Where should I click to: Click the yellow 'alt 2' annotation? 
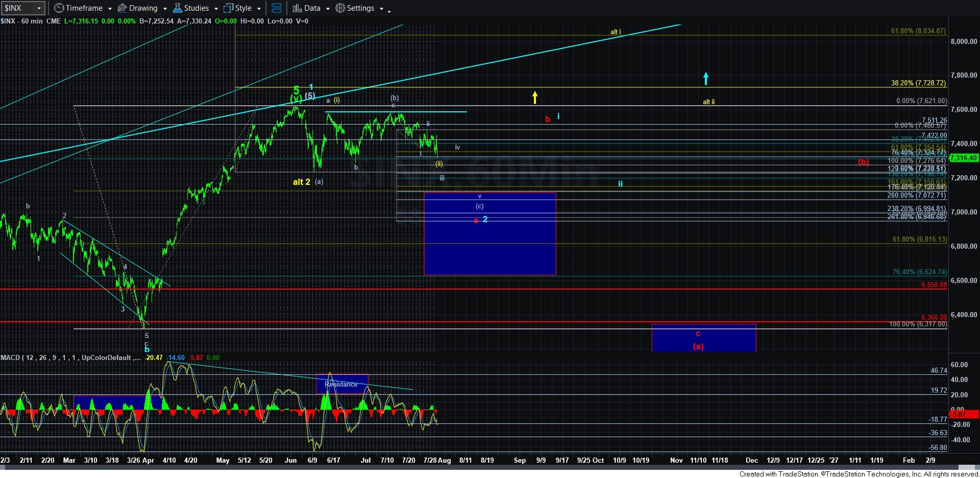pos(302,182)
